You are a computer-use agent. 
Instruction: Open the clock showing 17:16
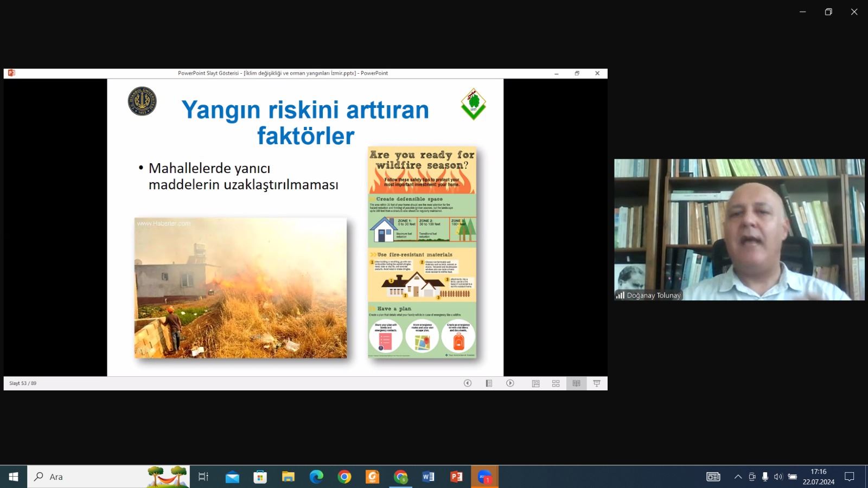pyautogui.click(x=818, y=477)
